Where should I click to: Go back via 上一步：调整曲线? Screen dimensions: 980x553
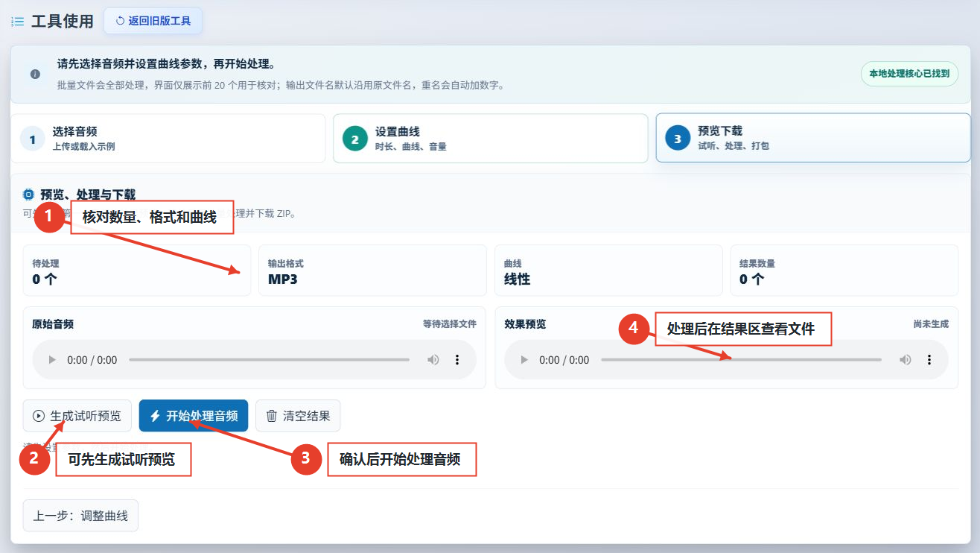(x=80, y=516)
